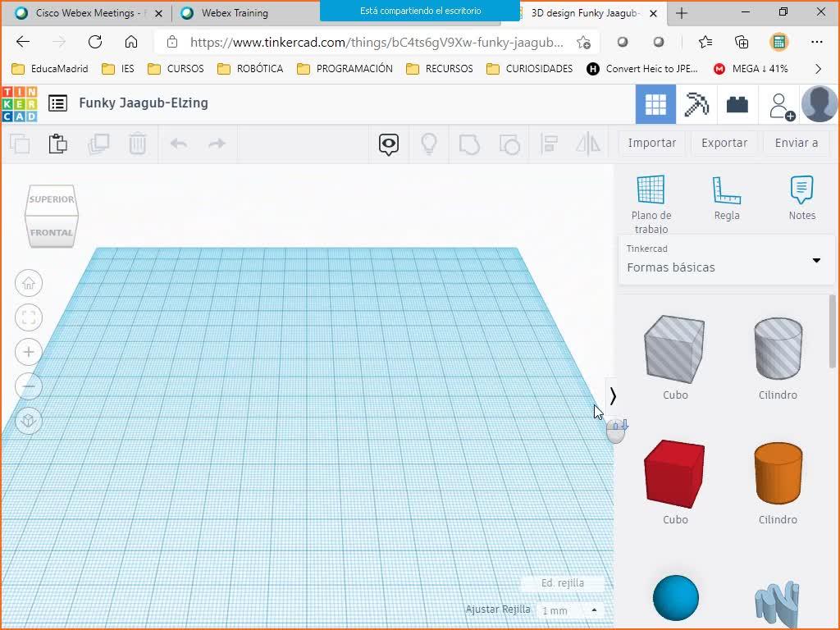Click the Ed. rejilla button
The width and height of the screenshot is (840, 630).
[563, 583]
